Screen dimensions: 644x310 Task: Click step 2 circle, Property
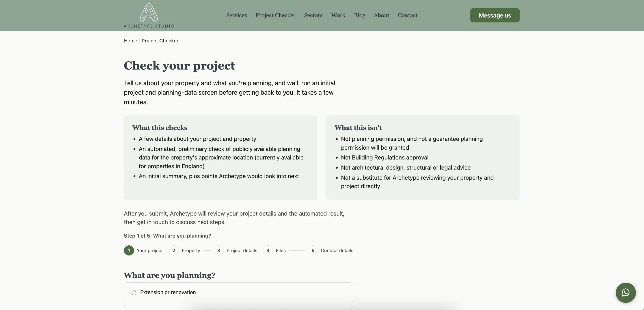(173, 250)
